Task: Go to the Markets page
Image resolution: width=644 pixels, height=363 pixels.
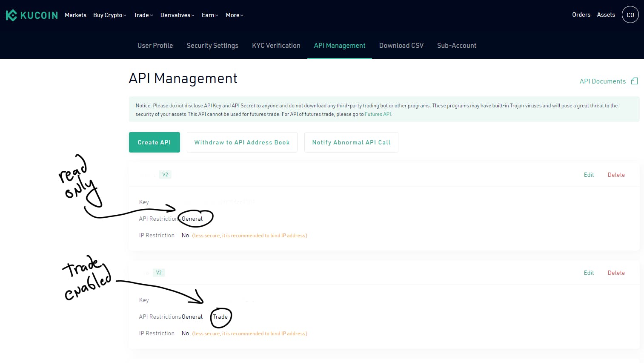Action: point(75,15)
